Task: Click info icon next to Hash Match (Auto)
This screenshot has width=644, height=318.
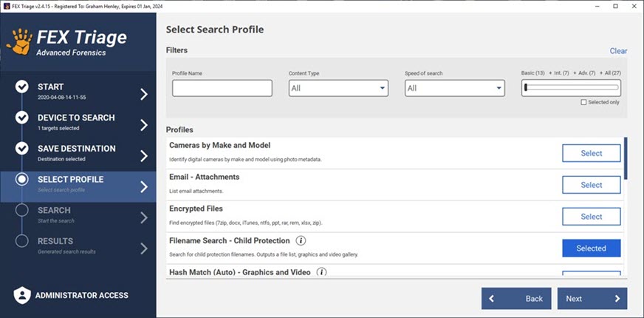Action: coord(321,272)
